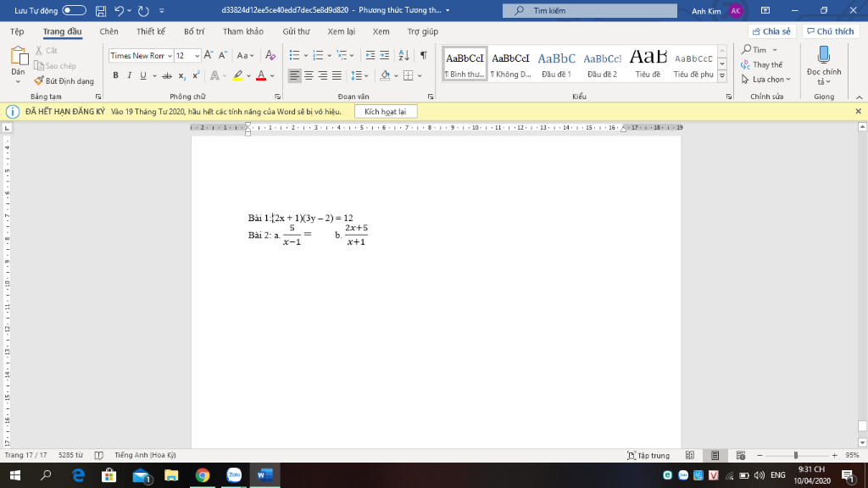868x488 pixels.
Task: Click the Chú thích comments button
Action: (830, 31)
